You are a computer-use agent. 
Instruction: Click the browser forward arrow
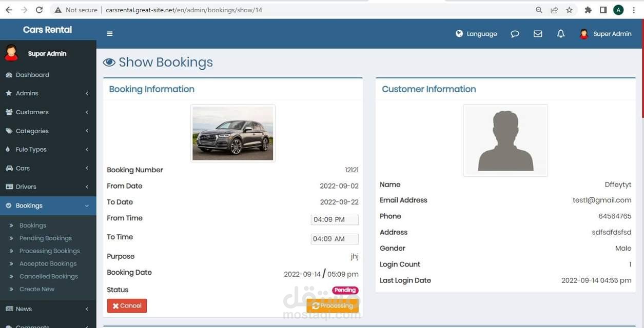tap(24, 10)
